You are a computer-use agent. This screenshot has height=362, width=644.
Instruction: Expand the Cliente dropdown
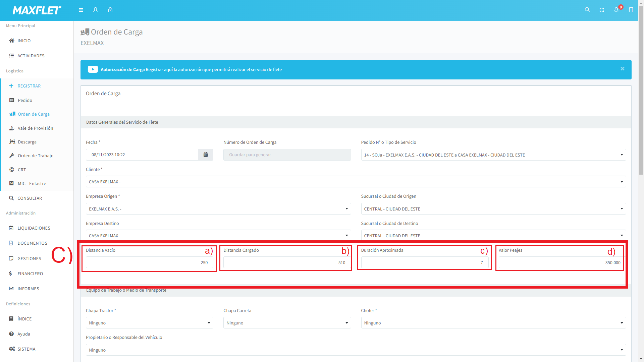[x=356, y=182]
